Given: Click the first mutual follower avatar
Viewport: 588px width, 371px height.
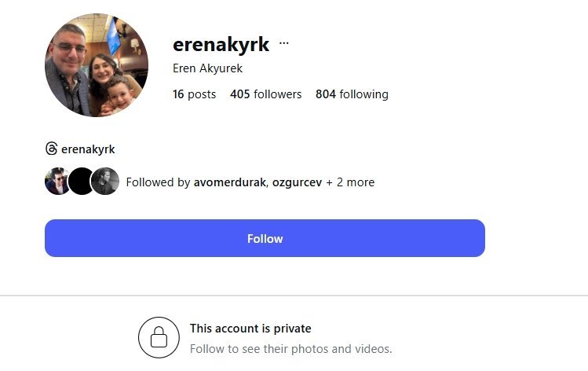Looking at the screenshot, I should [x=57, y=181].
